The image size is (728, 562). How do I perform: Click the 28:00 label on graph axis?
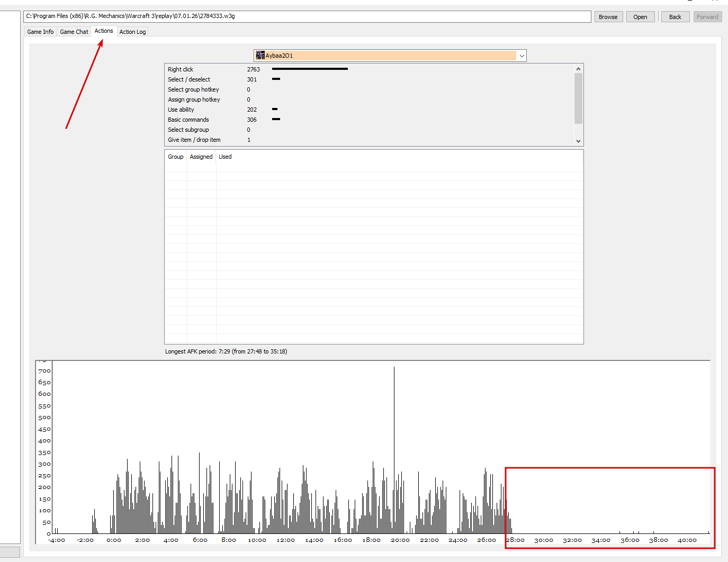click(x=515, y=540)
